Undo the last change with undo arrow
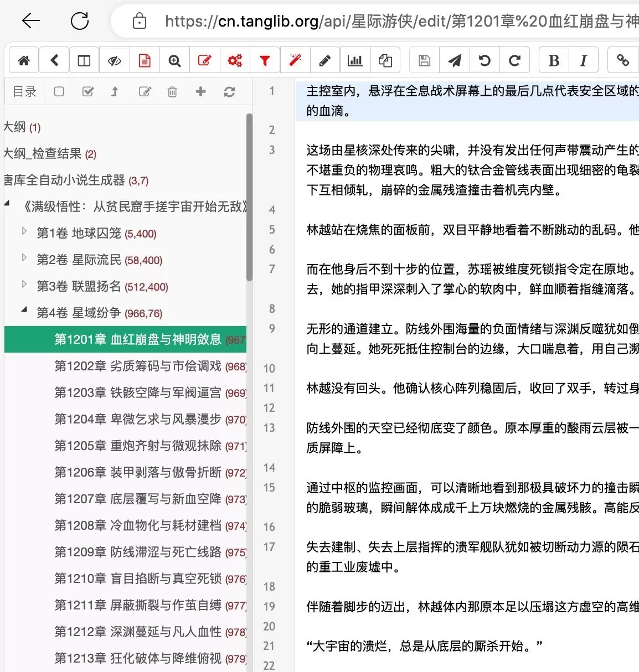This screenshot has height=672, width=639. pos(485,60)
